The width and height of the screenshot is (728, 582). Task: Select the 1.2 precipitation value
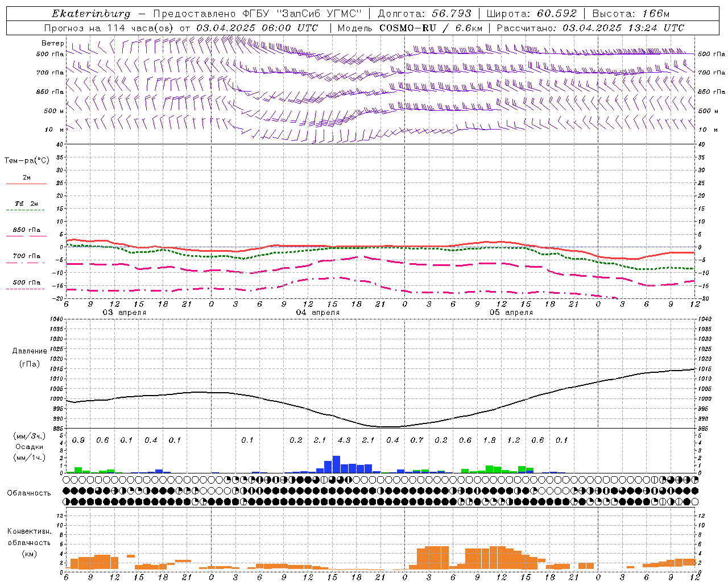(514, 440)
